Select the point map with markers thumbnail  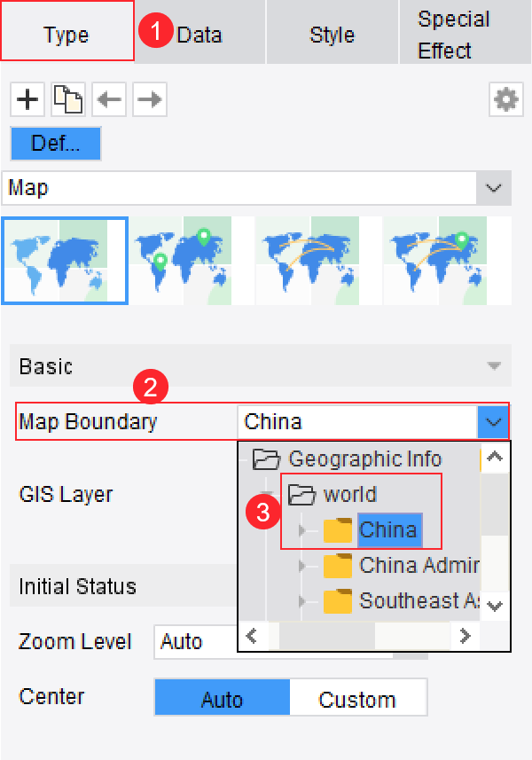point(192,261)
